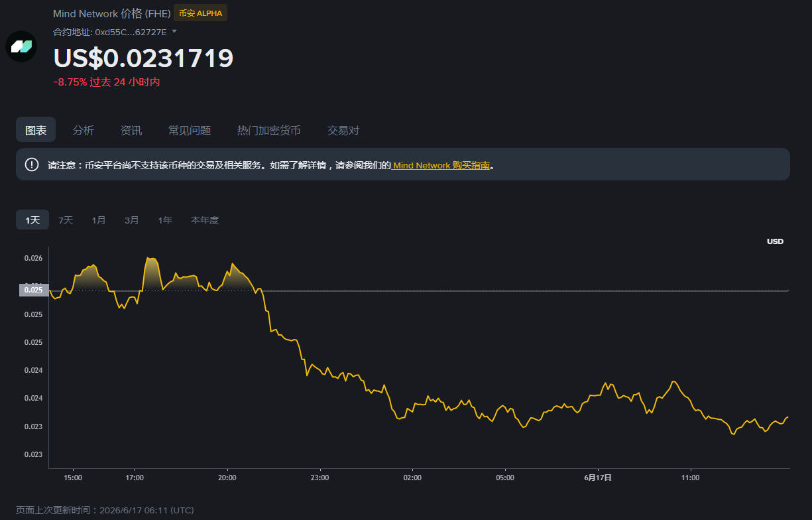Click the 币安 ALPHA badge

click(x=200, y=13)
